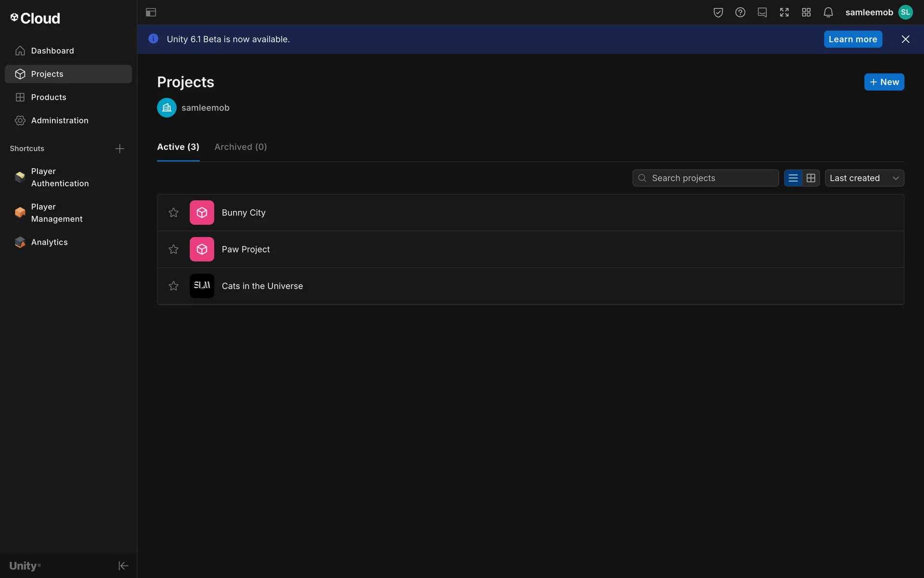Click the Learn more button
Image resolution: width=924 pixels, height=578 pixels.
852,39
